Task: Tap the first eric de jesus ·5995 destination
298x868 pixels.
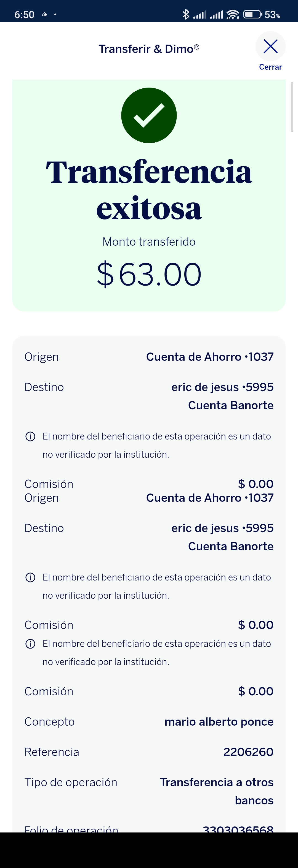Action: point(222,387)
